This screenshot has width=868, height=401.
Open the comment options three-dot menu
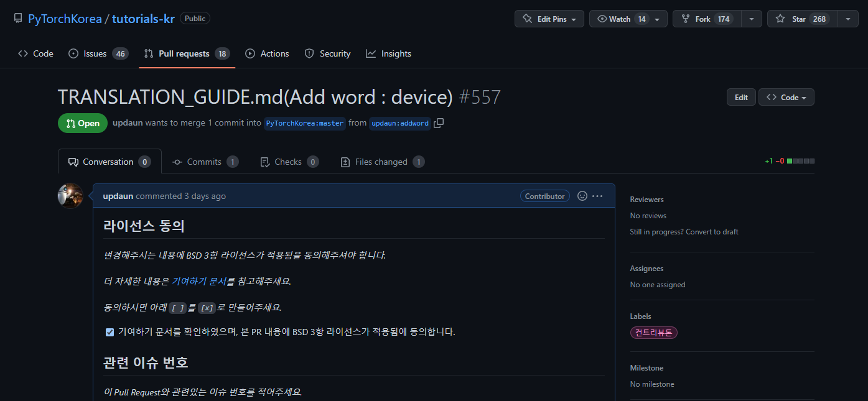point(597,196)
